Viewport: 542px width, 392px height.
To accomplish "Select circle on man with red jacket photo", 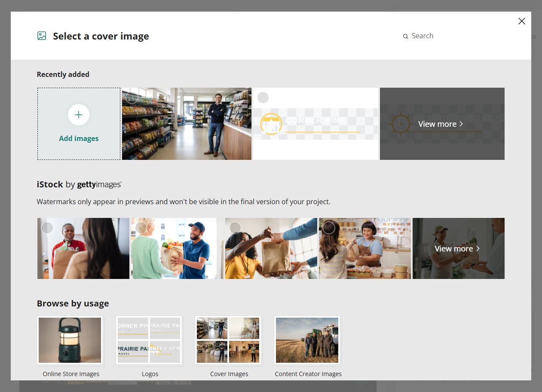I will (x=47, y=228).
